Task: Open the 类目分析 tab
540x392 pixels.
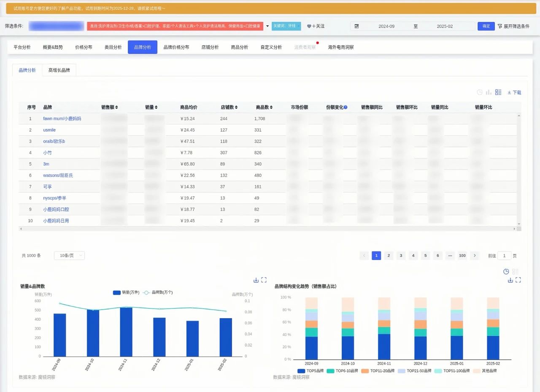Action: point(113,47)
